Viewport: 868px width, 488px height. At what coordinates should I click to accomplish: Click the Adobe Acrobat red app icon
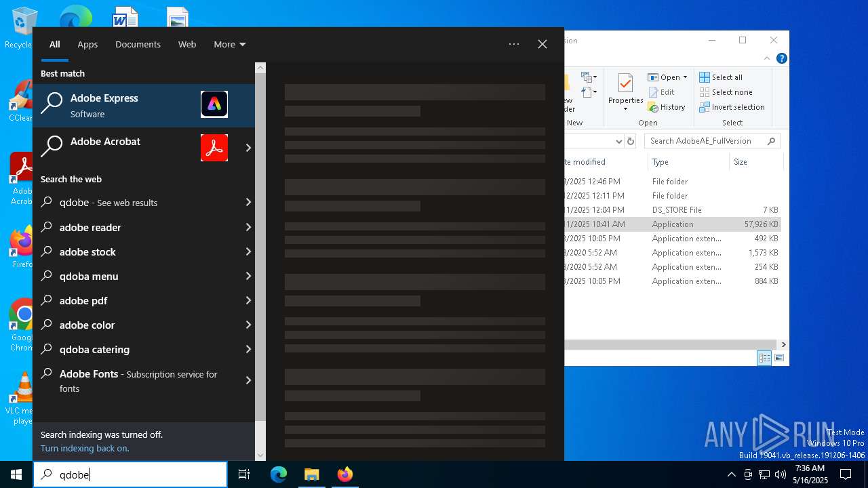coord(214,148)
